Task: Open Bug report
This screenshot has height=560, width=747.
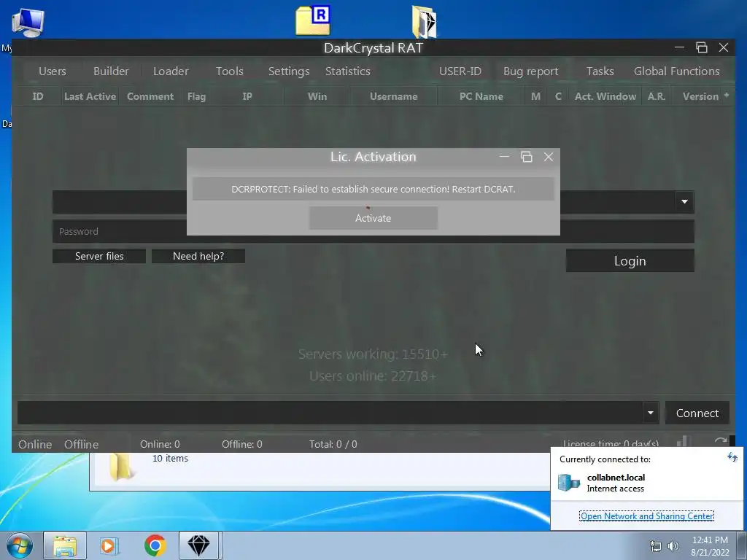Action: coord(531,71)
